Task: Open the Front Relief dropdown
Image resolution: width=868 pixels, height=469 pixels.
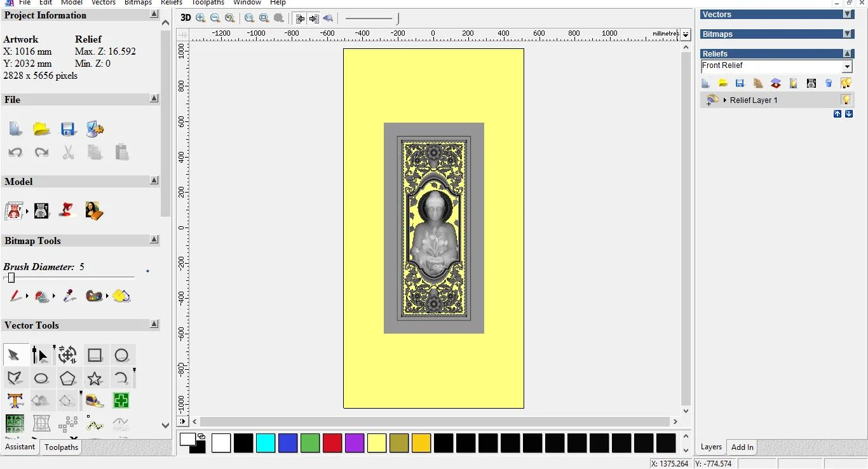Action: pyautogui.click(x=847, y=67)
